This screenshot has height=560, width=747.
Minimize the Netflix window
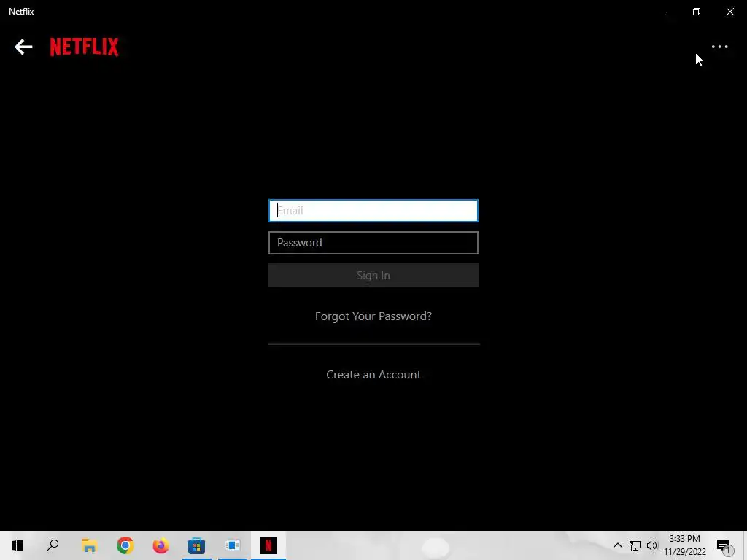coord(662,12)
